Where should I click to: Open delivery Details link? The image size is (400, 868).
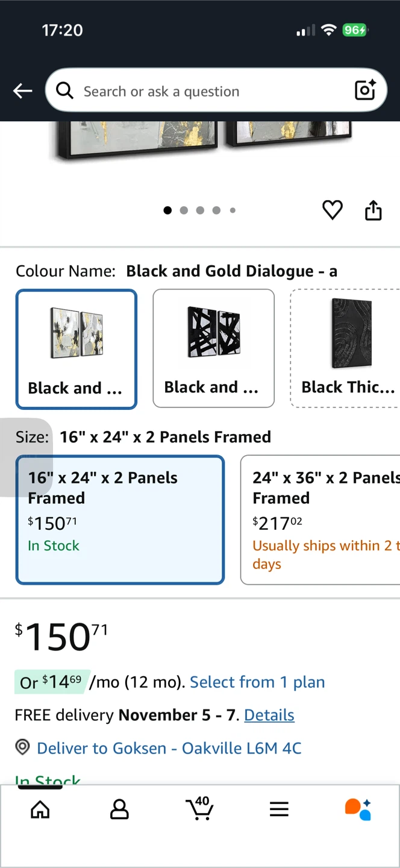[x=269, y=715]
